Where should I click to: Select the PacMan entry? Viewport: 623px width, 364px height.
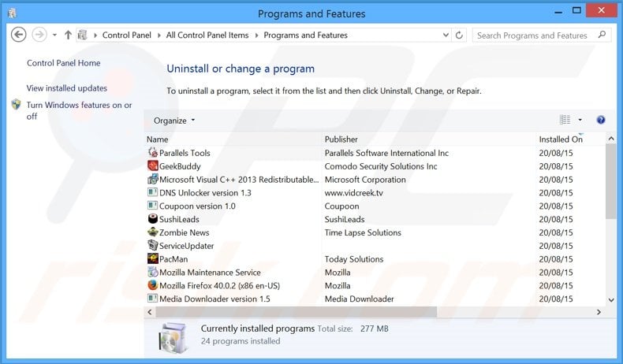coord(173,259)
